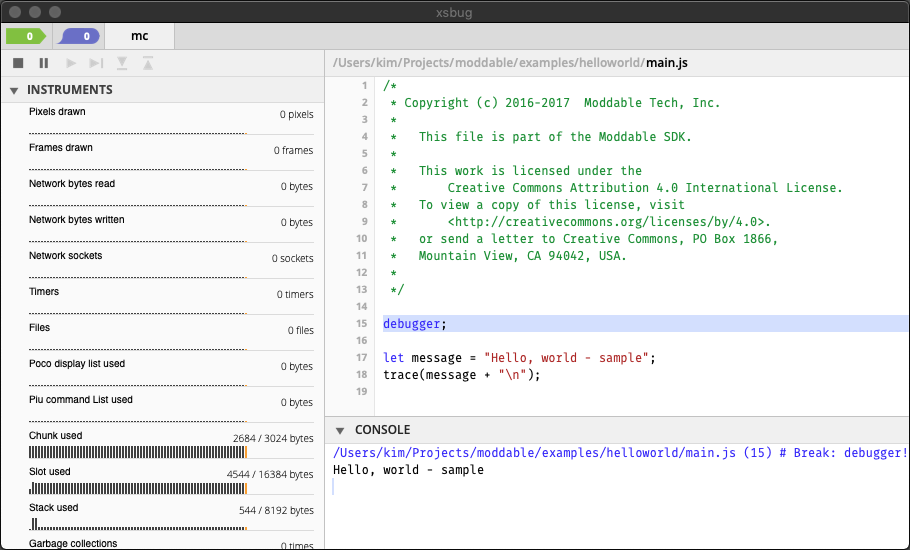Click line number 15 in the gutter
910x550 pixels.
tap(362, 324)
